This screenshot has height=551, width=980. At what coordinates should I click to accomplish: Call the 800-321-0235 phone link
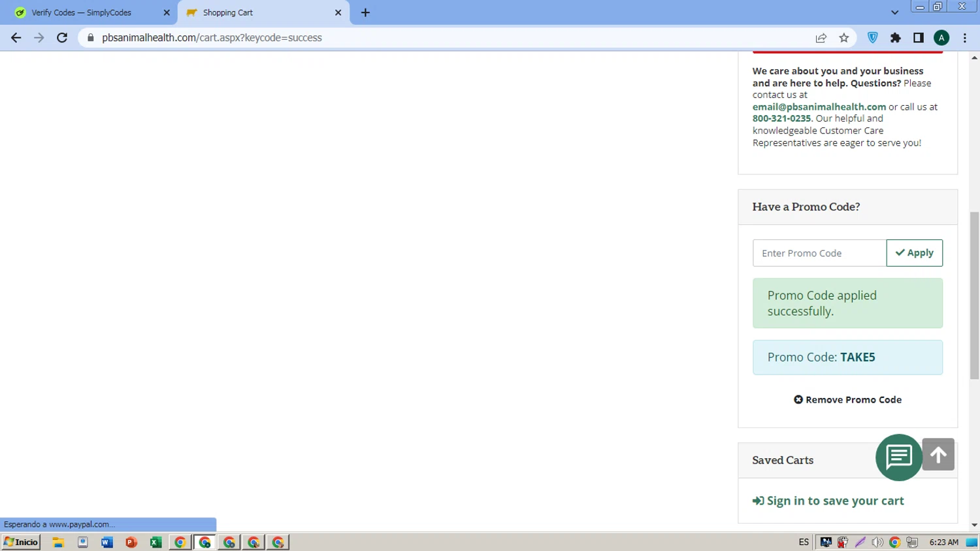tap(781, 118)
